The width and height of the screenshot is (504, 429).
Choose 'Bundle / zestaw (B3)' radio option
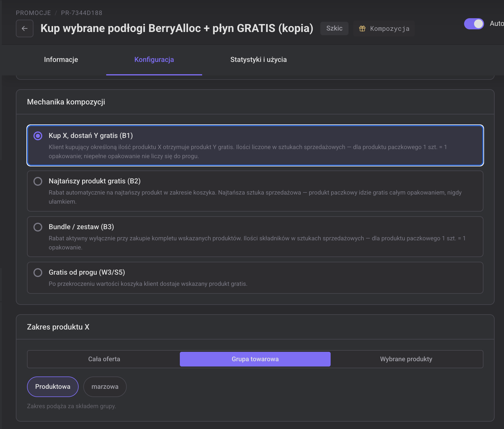[x=38, y=227]
